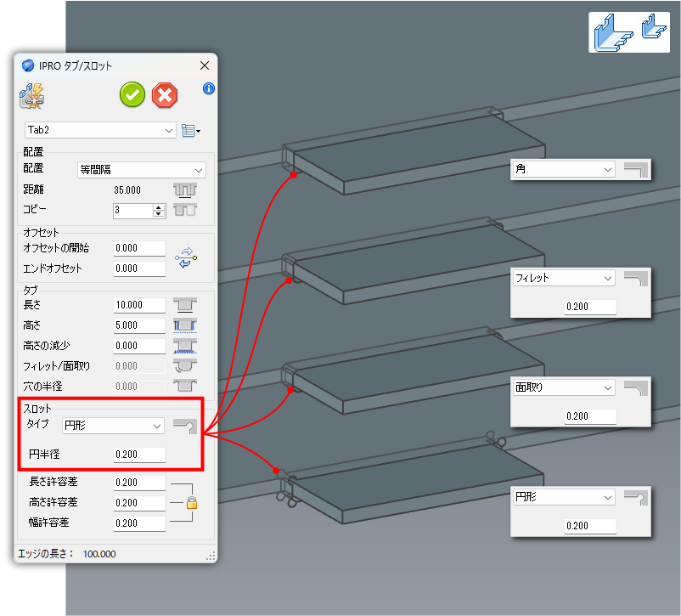Open the スロット タイプ 円形 dropdown in dialog

click(113, 426)
